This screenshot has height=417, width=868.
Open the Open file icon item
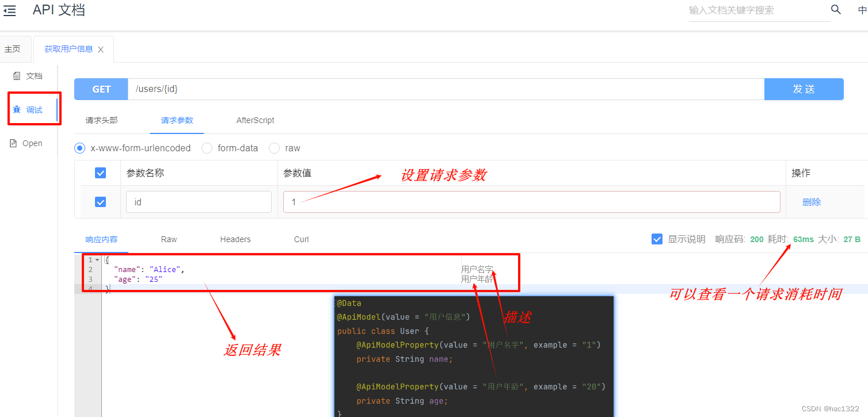coord(13,143)
